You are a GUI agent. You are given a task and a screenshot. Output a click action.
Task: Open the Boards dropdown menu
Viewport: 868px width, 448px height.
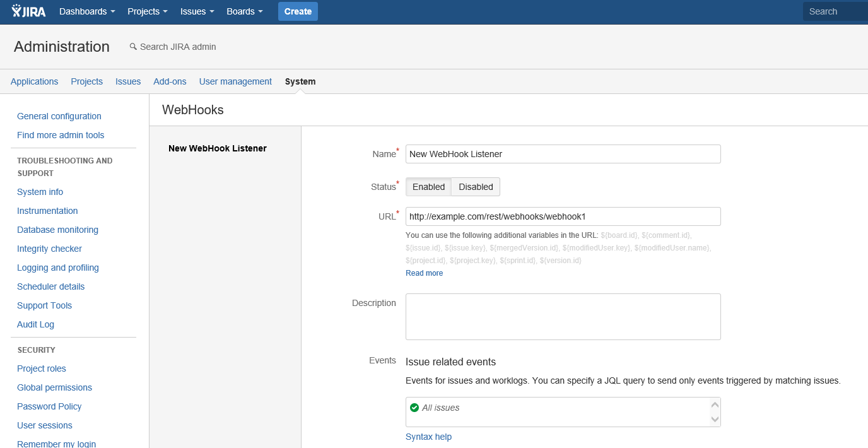[x=245, y=11]
